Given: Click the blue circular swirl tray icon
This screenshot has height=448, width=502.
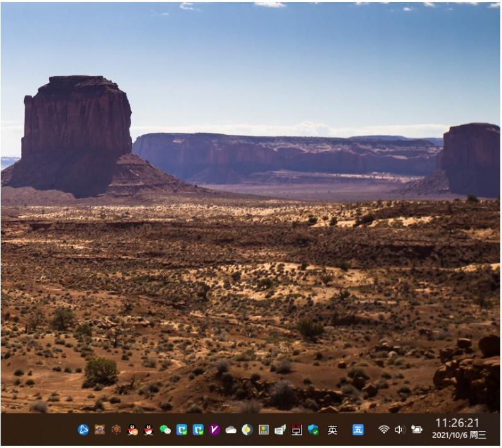Looking at the screenshot, I should pos(83,430).
